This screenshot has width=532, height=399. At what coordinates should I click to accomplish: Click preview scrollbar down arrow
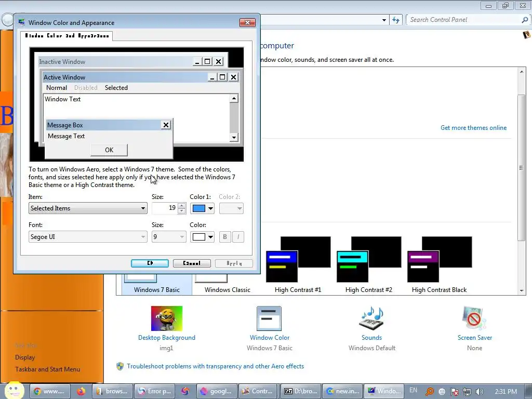point(234,137)
